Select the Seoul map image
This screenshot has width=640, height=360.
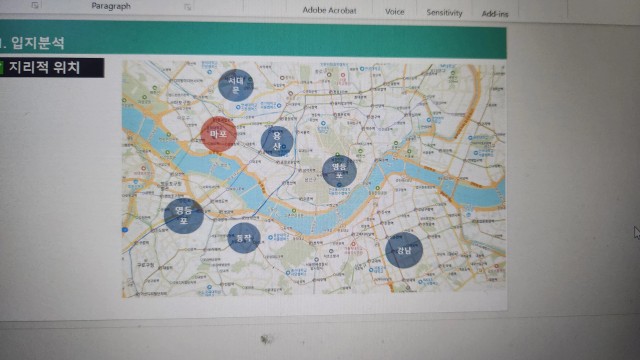click(x=313, y=178)
